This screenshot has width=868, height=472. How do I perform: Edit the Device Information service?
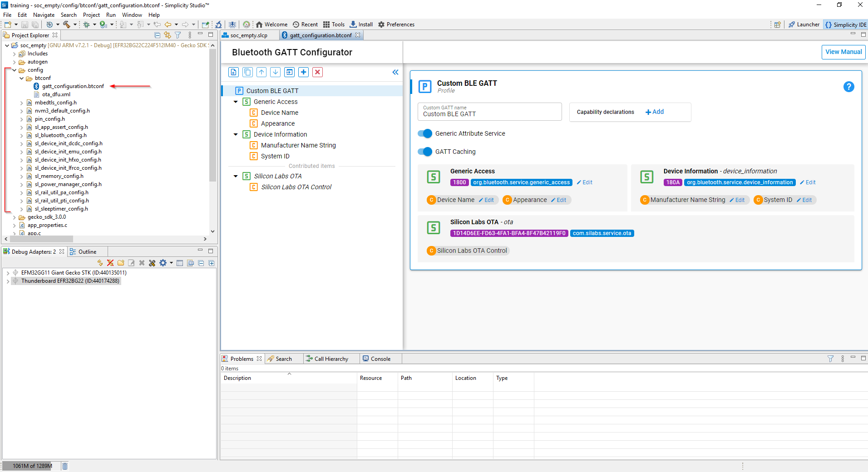click(x=808, y=182)
